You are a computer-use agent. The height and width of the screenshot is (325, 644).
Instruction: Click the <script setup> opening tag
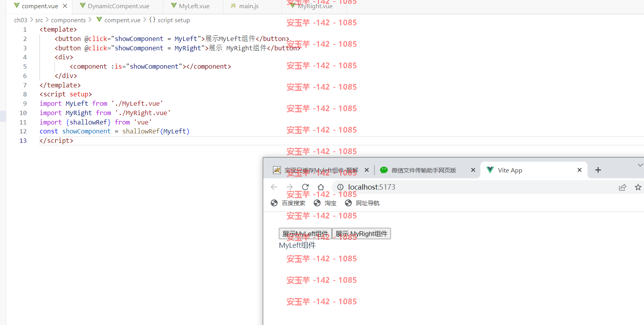point(66,94)
